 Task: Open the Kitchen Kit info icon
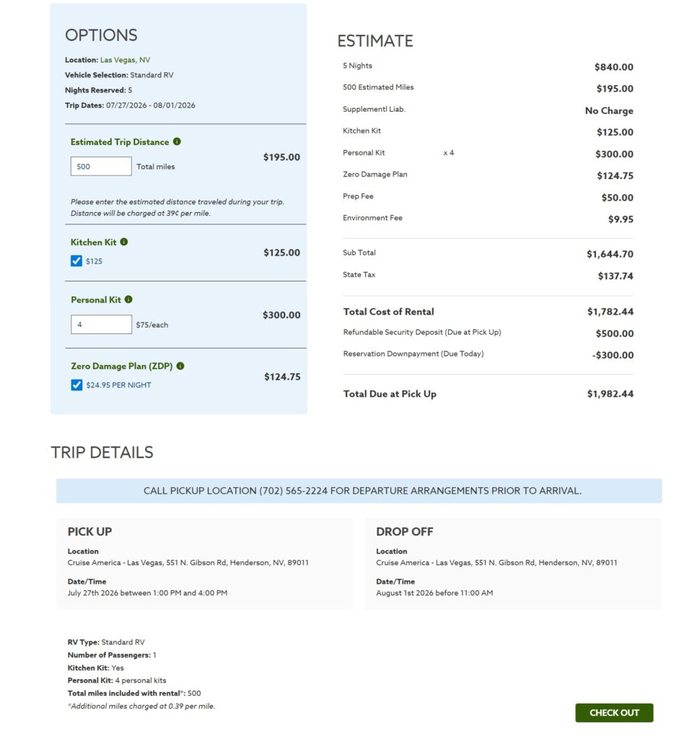pyautogui.click(x=124, y=242)
